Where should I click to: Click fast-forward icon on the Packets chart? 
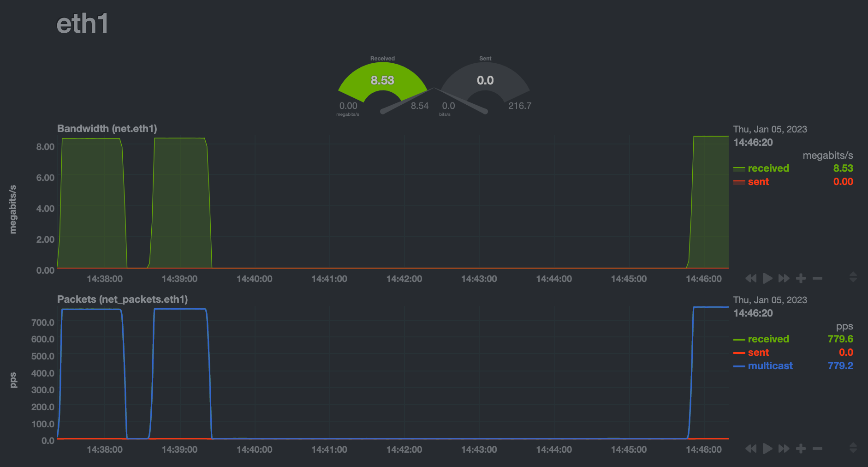[784, 449]
